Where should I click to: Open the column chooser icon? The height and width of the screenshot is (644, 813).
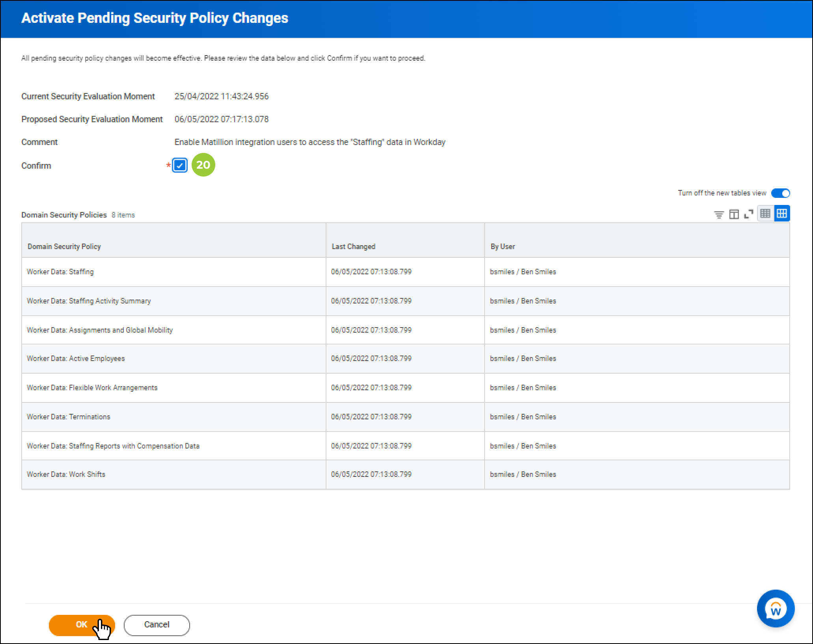[734, 214]
